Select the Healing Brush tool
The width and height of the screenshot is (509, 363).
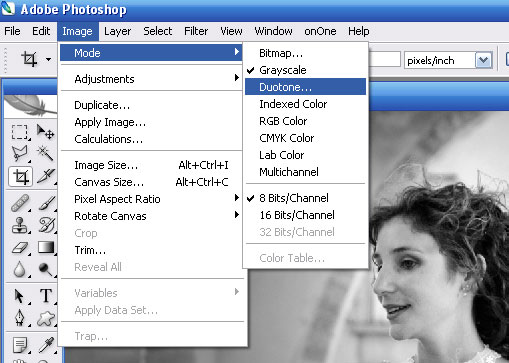(20, 202)
